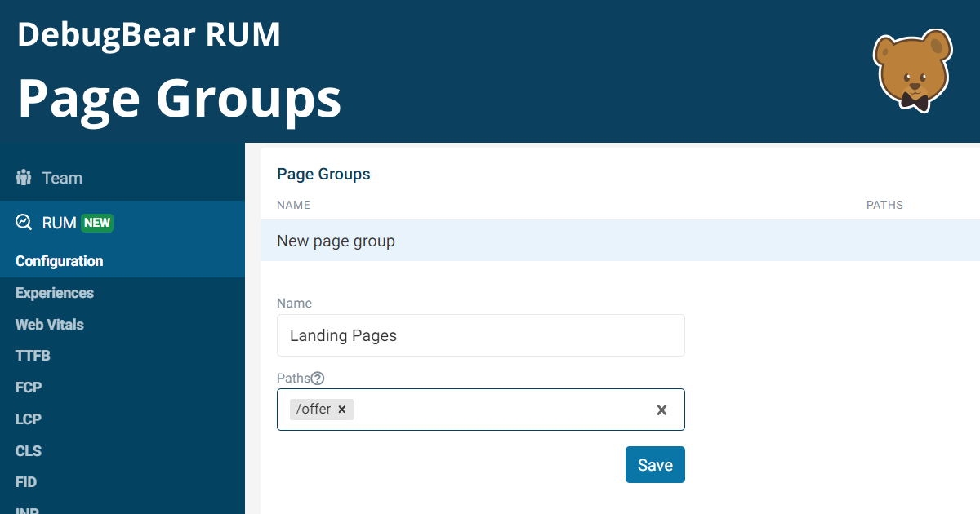
Task: Open the Paths help question mark tooltip
Action: coord(317,378)
